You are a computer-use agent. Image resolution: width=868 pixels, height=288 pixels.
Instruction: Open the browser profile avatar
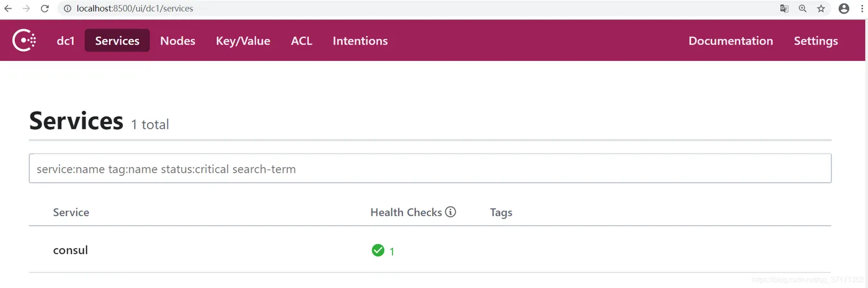(844, 9)
